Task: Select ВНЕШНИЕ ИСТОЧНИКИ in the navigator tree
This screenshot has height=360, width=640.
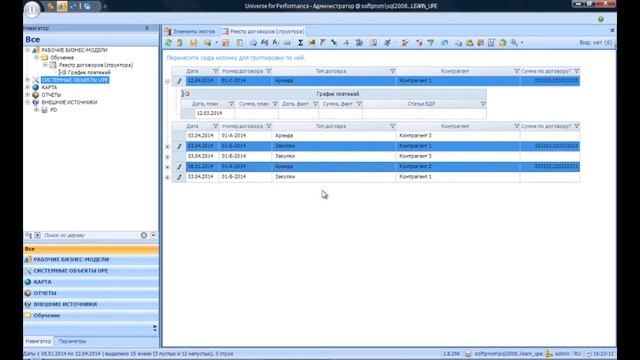Action: [x=69, y=102]
